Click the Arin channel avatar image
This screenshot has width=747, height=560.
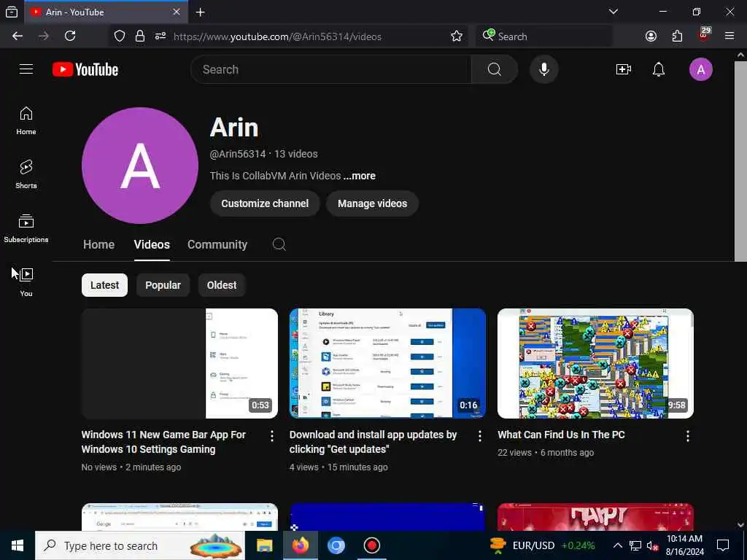tap(140, 166)
